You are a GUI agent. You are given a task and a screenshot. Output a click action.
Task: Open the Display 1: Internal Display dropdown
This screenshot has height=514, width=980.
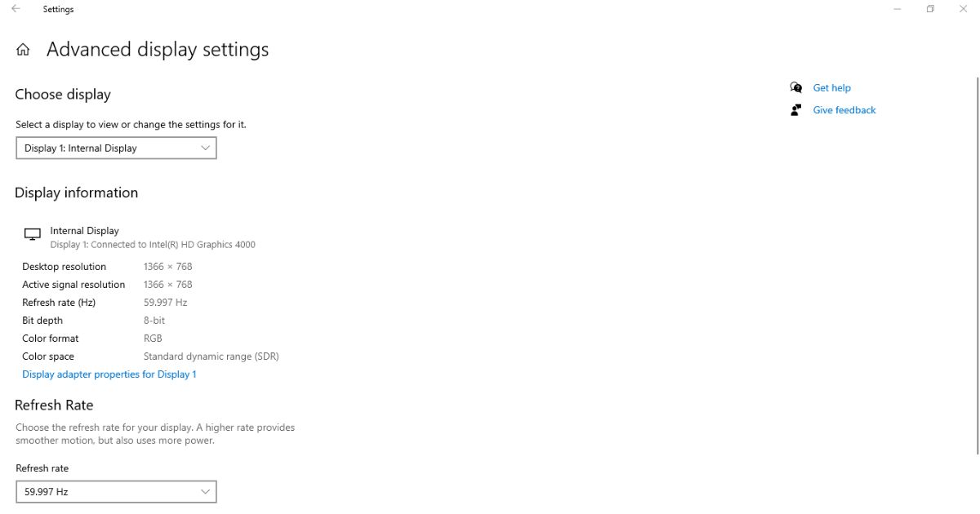tap(116, 148)
